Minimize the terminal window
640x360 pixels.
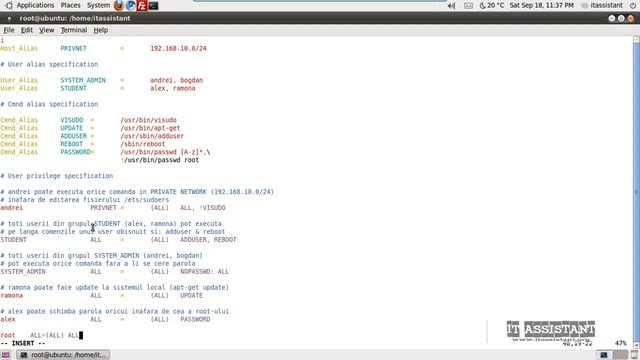click(x=611, y=18)
